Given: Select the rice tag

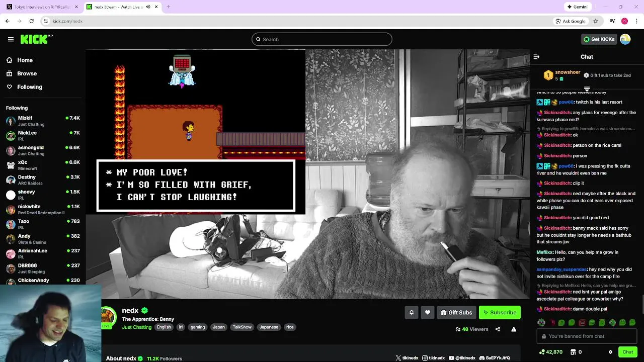Looking at the screenshot, I should tap(290, 327).
